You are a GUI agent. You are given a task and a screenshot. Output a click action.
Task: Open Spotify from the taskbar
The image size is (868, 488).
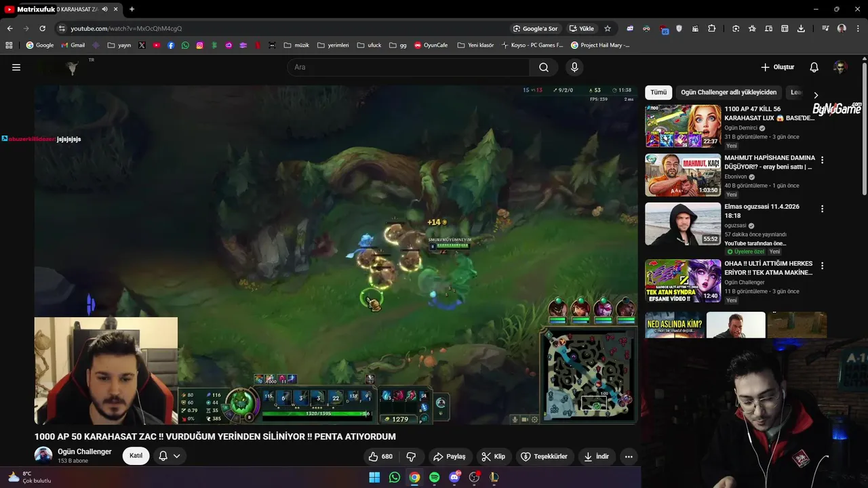(x=434, y=477)
